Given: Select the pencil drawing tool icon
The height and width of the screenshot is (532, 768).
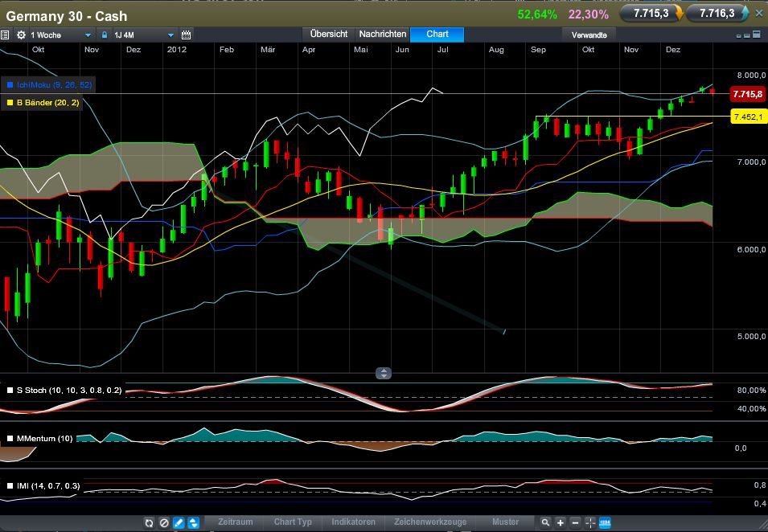Looking at the screenshot, I should [179, 522].
